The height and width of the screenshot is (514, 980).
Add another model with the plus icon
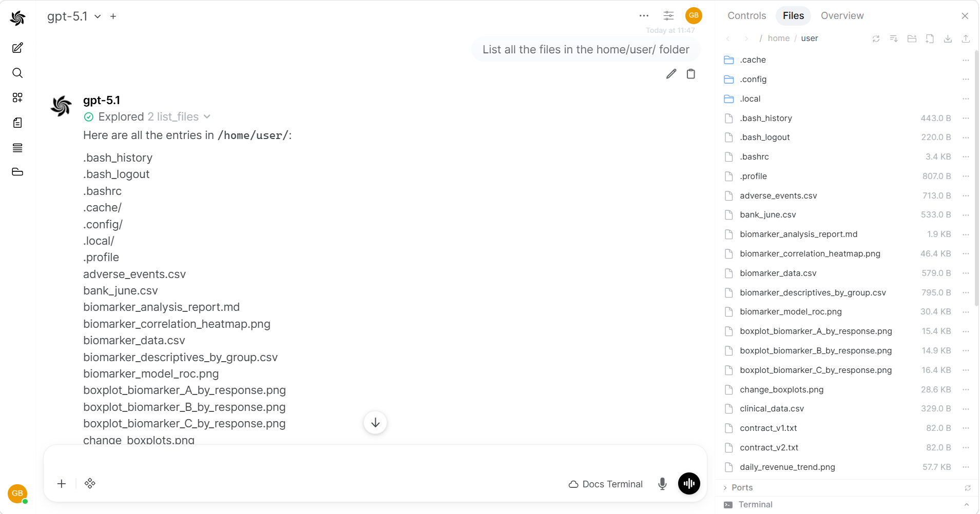[x=113, y=16]
